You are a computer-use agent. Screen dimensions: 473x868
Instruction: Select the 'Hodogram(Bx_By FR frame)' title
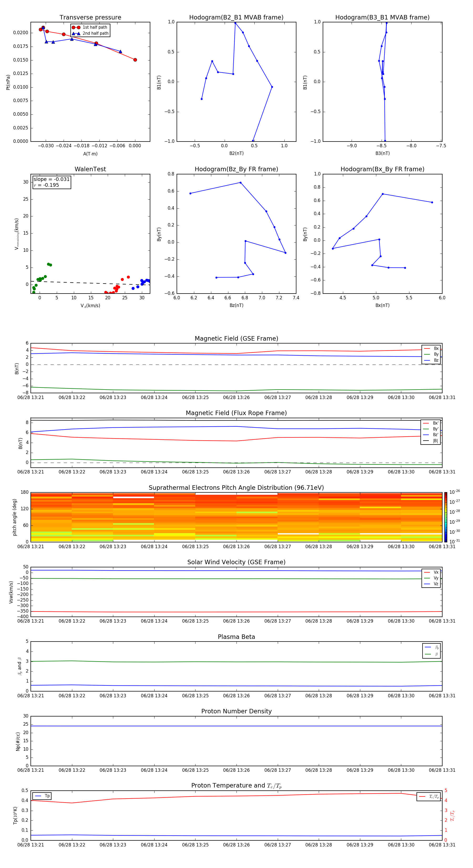382,169
